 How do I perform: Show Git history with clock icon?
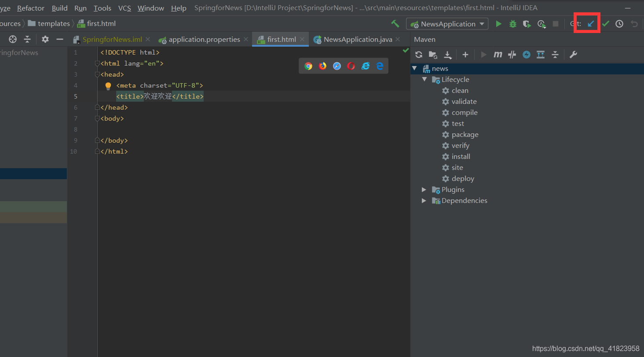(619, 24)
